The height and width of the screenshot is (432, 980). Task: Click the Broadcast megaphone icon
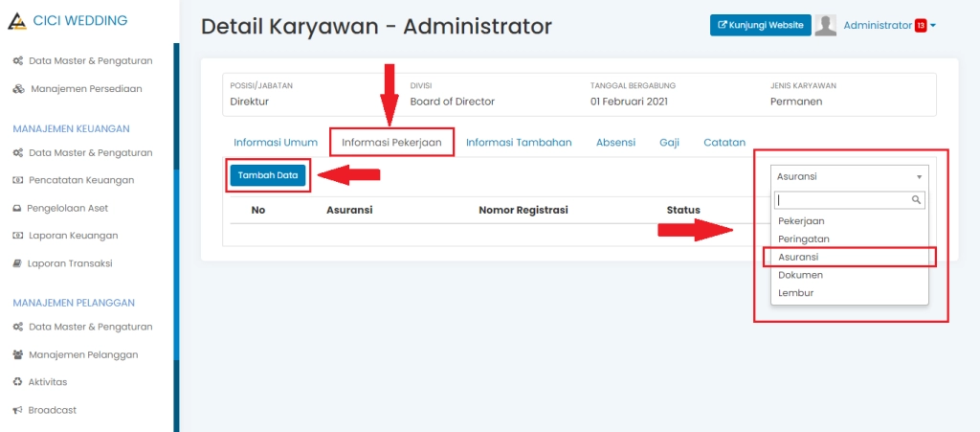17,410
